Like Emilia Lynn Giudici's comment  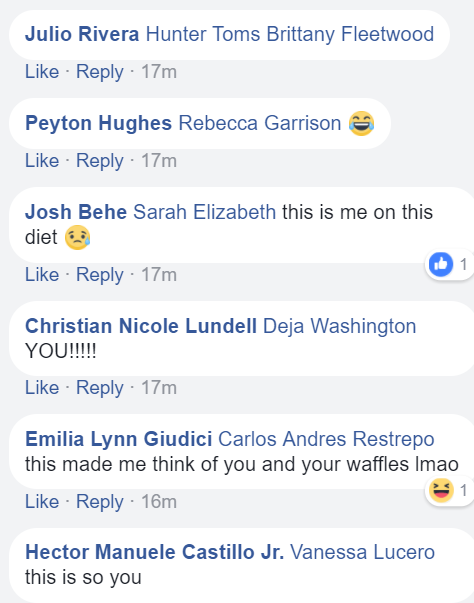click(42, 501)
